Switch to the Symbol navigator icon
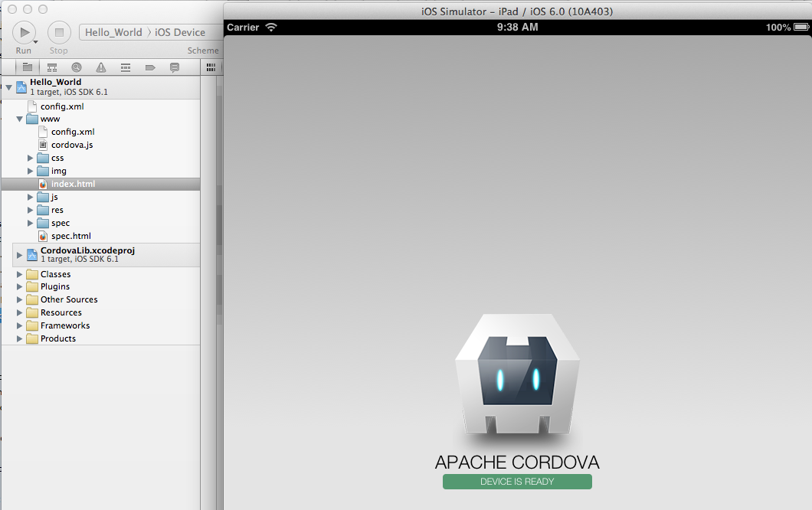The image size is (812, 510). tap(52, 67)
